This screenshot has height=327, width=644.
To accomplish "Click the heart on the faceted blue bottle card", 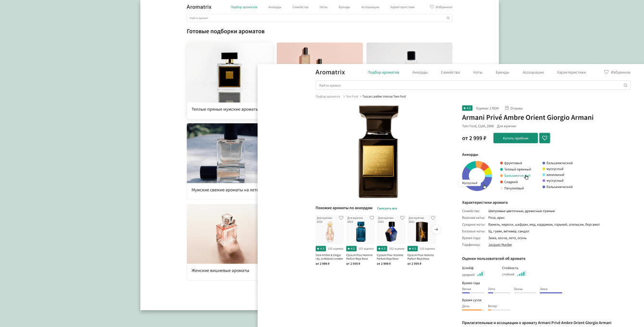I will (402, 218).
